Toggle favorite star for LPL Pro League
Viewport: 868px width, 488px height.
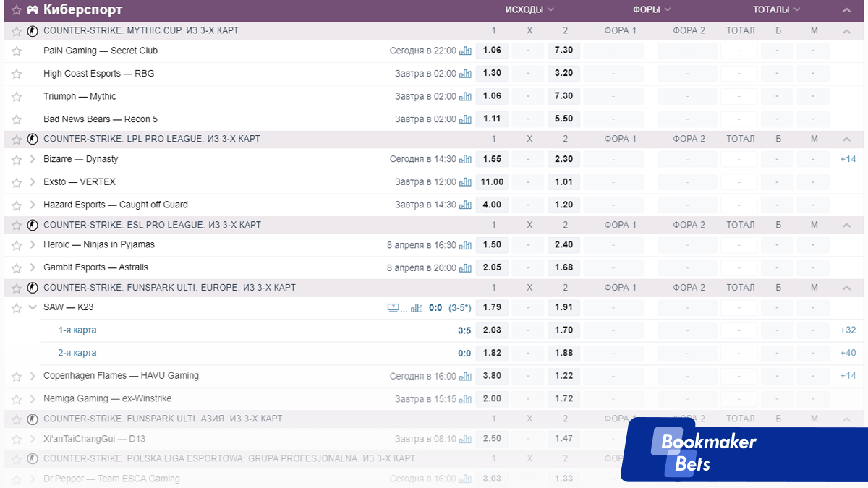coord(17,139)
